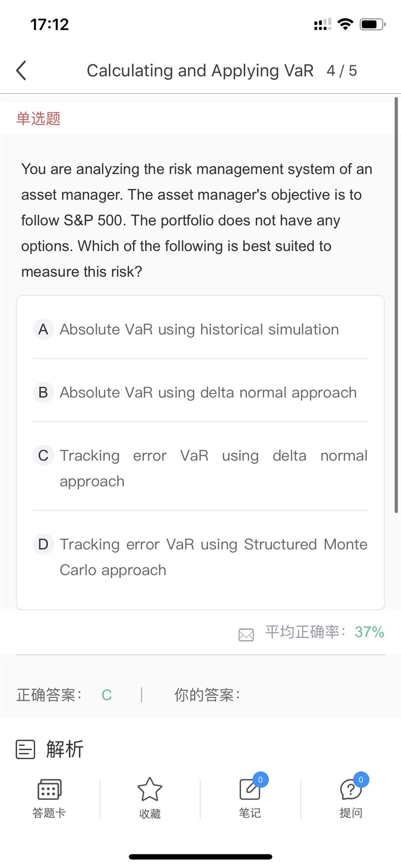This screenshot has height=868, width=401.
Task: Tap the battery status icon
Action: 373,24
